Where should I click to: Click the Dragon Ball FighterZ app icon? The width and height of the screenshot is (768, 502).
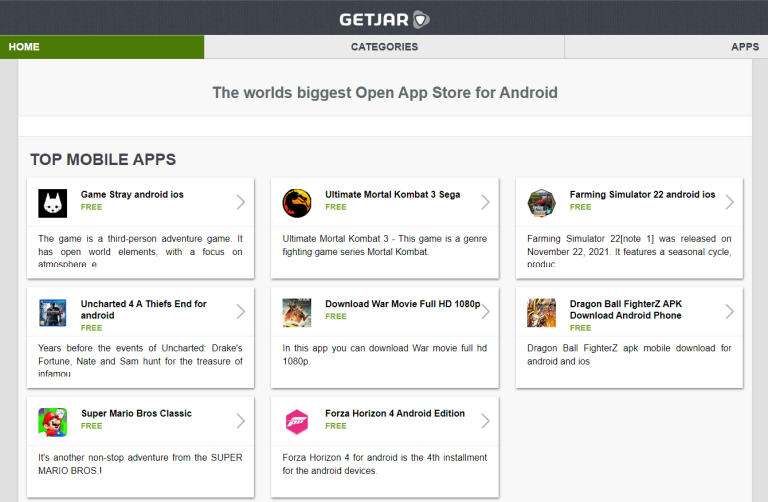click(x=541, y=313)
